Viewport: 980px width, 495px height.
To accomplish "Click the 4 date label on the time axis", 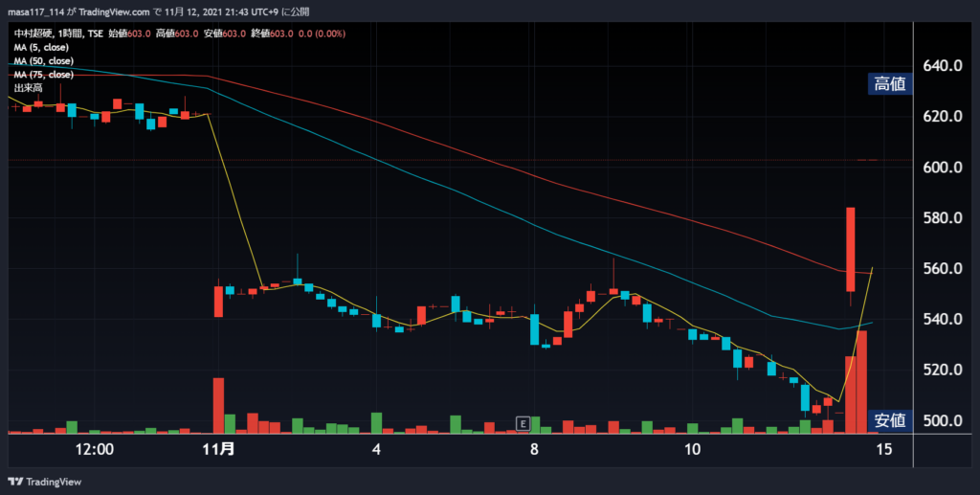I will coord(375,449).
